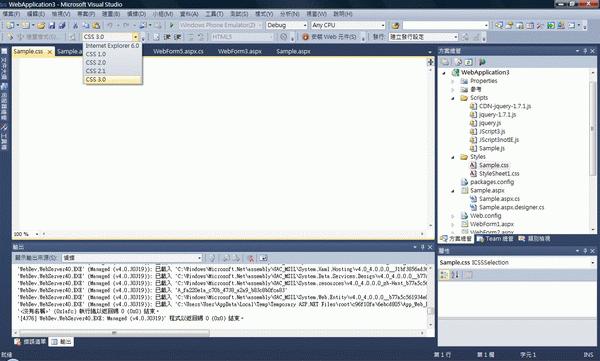Expand the Web.config tree node
This screenshot has width=600, height=361.
point(453,216)
